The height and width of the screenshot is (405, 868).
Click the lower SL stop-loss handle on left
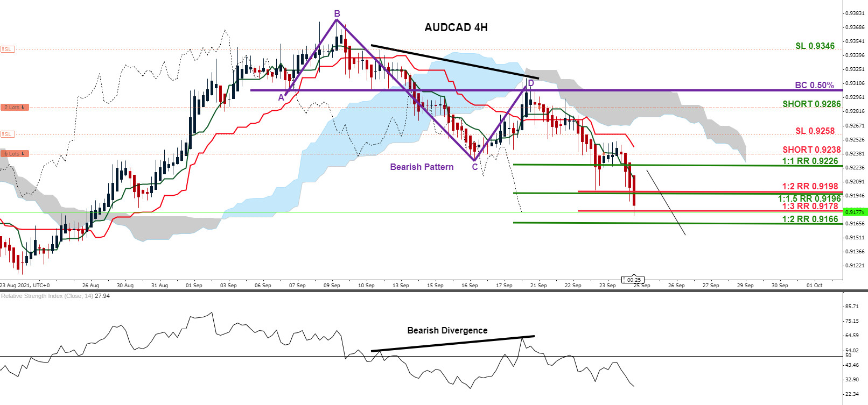coord(8,134)
